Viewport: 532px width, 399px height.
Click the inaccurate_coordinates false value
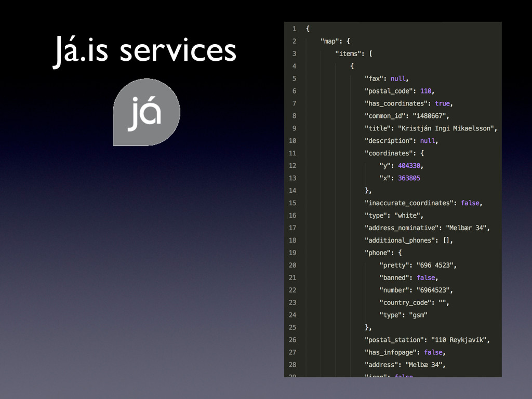(470, 203)
